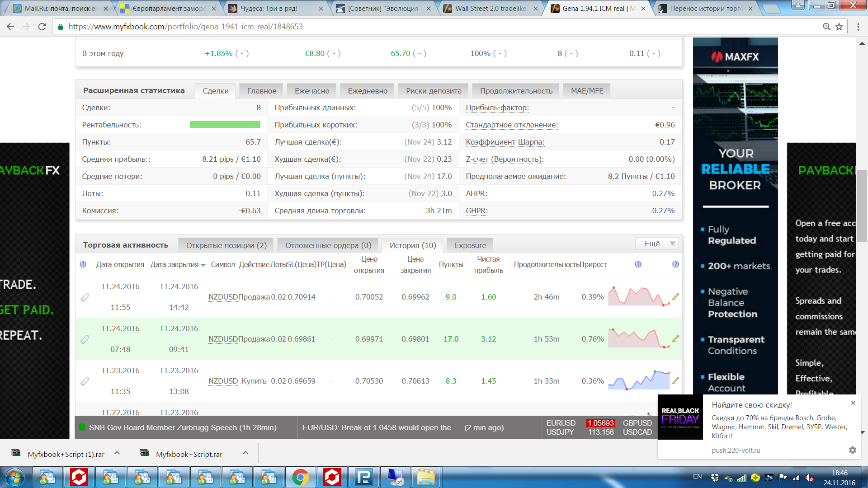Open the taskbar clock and date
This screenshot has height=488, width=868.
[x=840, y=478]
